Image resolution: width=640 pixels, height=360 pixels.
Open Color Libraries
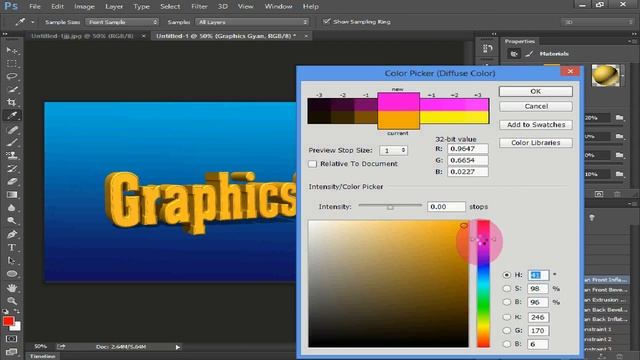[x=536, y=143]
